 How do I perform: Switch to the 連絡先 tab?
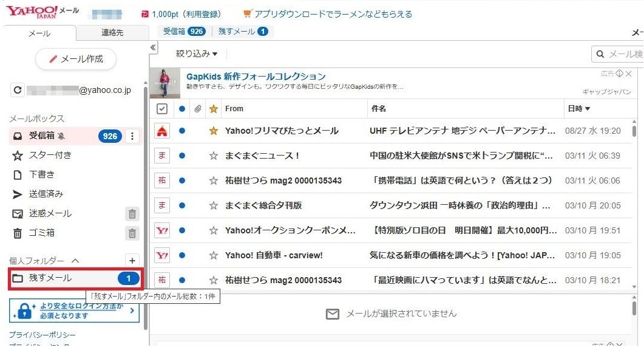pos(112,33)
